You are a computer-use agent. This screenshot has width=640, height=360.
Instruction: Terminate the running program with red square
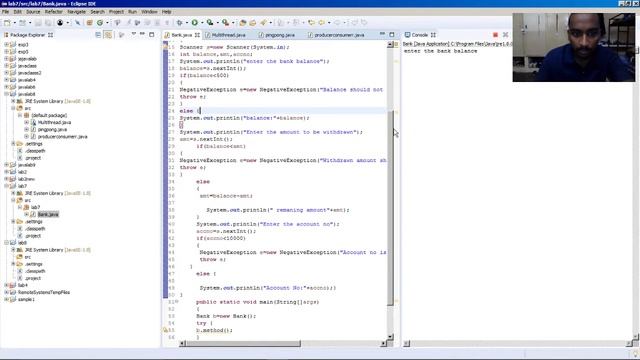496,35
